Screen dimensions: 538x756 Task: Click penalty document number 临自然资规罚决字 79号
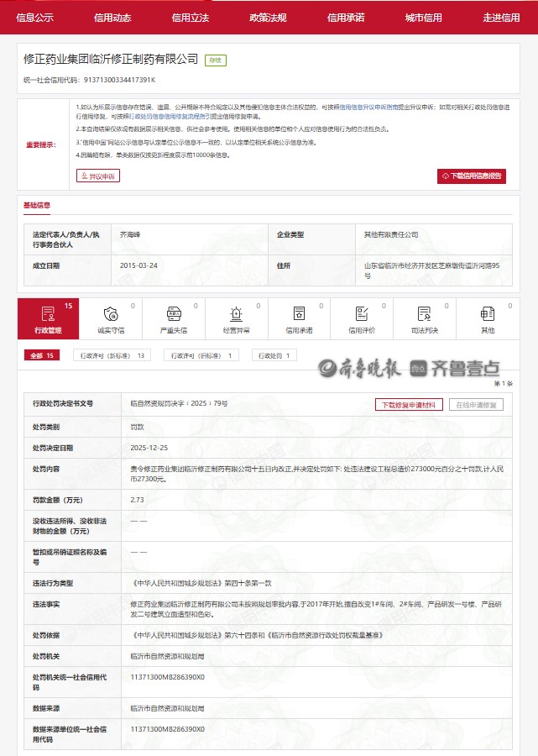(179, 403)
